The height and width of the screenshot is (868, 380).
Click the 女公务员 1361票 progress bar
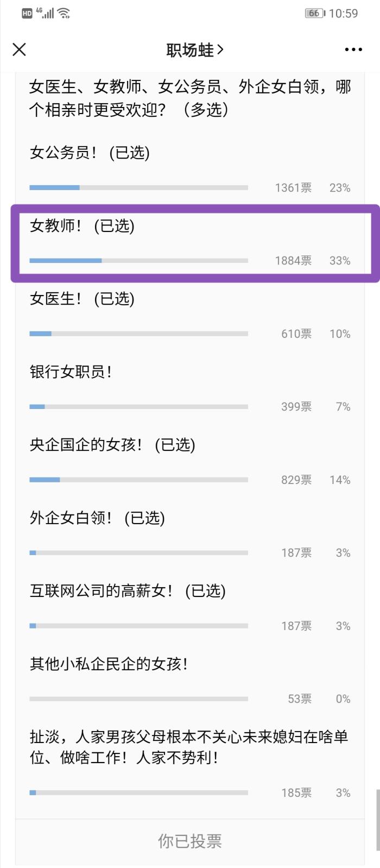click(138, 187)
